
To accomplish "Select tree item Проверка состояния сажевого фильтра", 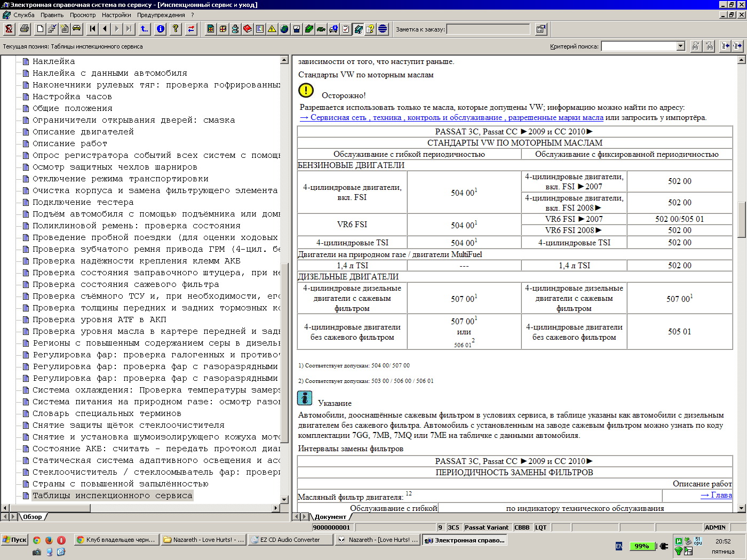I will click(125, 284).
